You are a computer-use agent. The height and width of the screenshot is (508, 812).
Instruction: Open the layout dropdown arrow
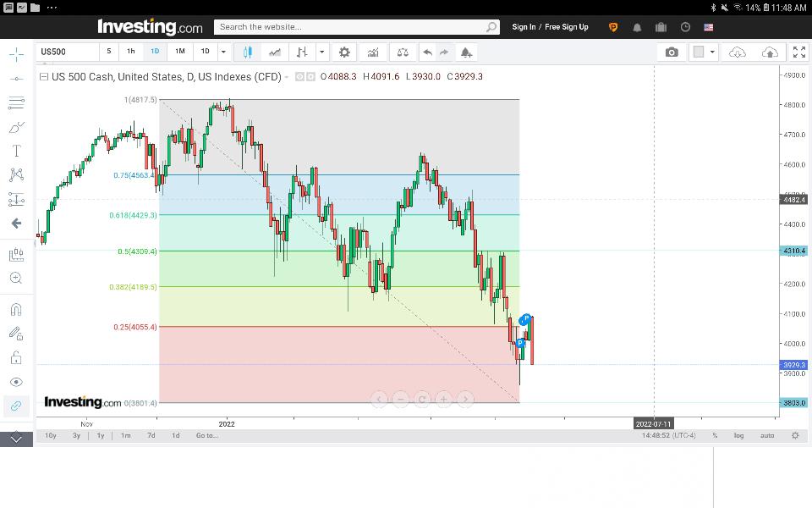click(712, 52)
